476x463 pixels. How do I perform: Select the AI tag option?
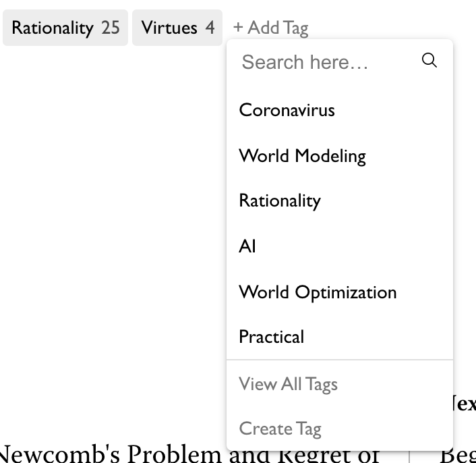(x=340, y=246)
